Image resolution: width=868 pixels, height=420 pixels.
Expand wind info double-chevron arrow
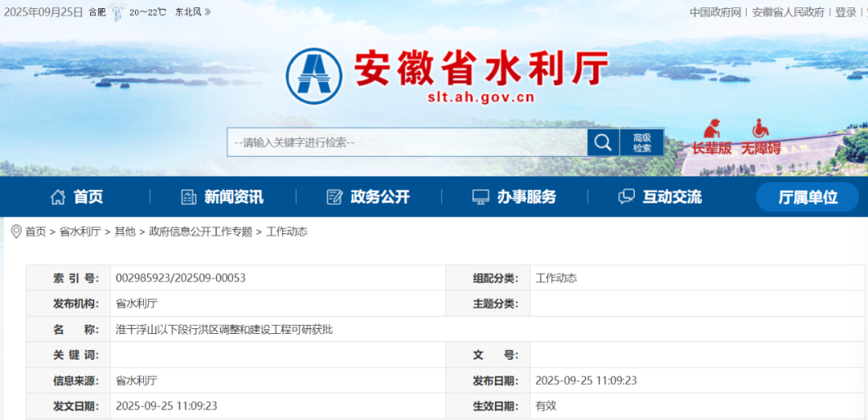pyautogui.click(x=207, y=12)
